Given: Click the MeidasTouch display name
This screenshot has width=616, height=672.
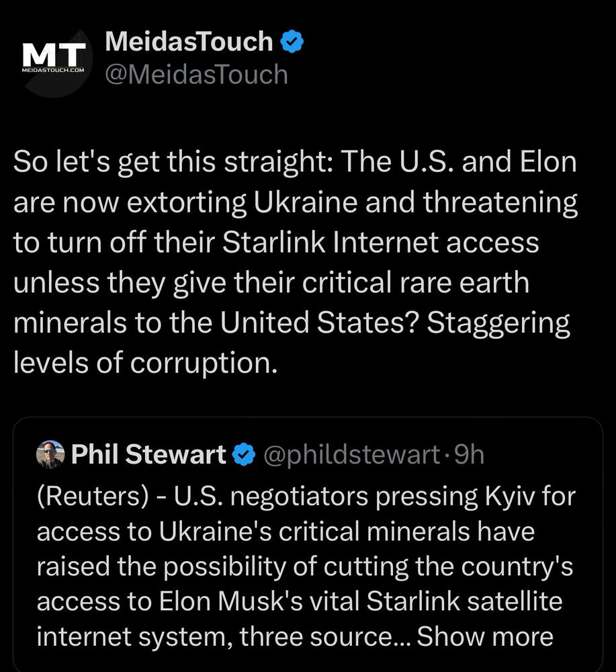Looking at the screenshot, I should (189, 42).
